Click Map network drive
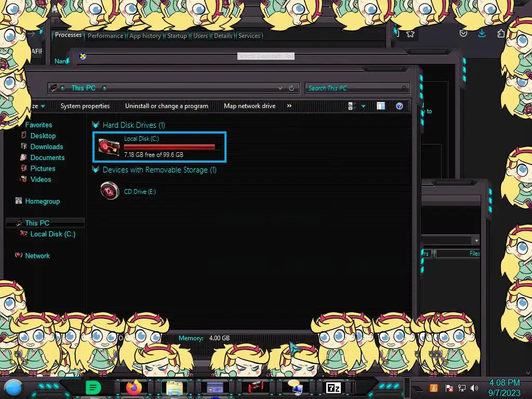The width and height of the screenshot is (532, 399). point(250,106)
